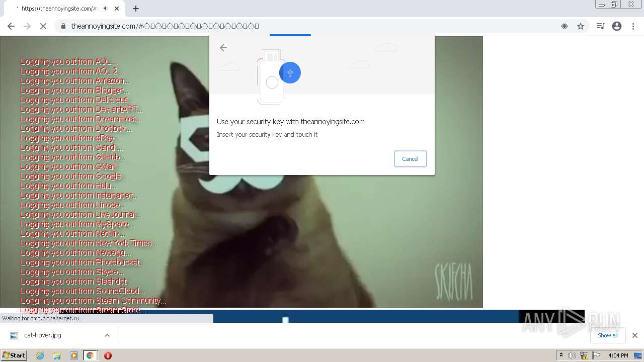644x362 pixels.
Task: Open Action Center flag icon
Action: click(596, 355)
